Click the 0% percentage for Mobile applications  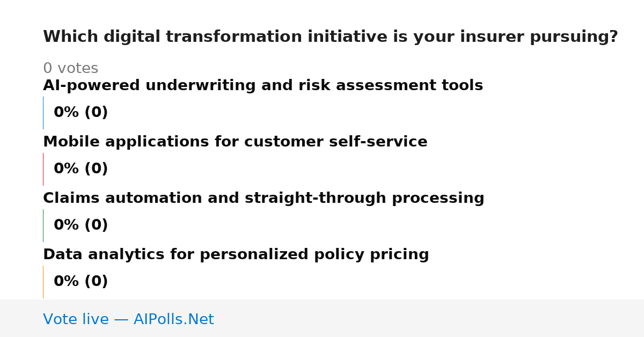click(67, 169)
